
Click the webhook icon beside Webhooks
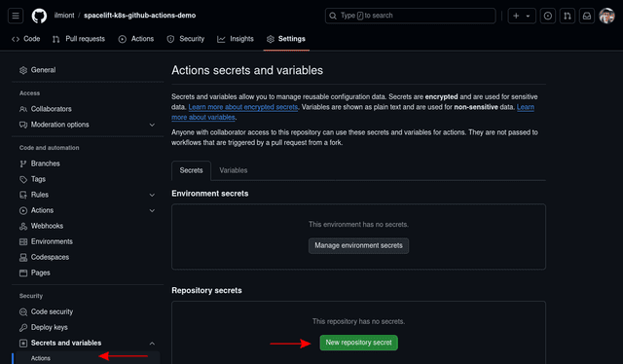tap(23, 226)
